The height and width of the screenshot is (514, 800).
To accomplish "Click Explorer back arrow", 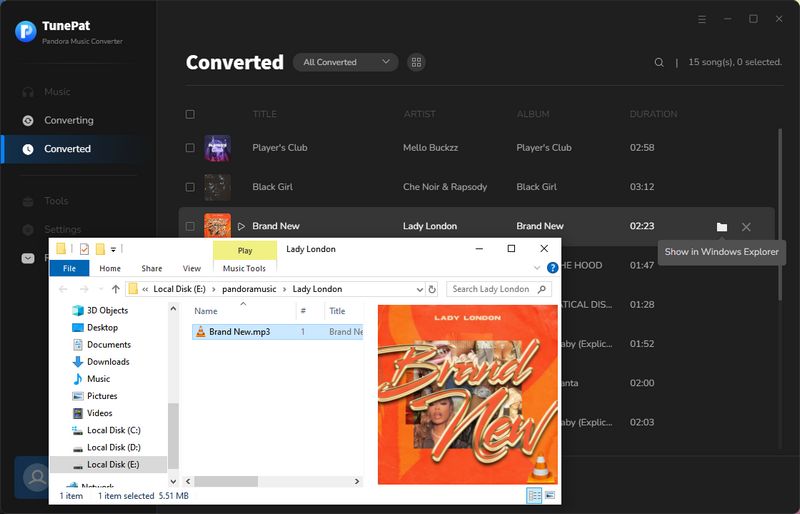I will tap(63, 289).
